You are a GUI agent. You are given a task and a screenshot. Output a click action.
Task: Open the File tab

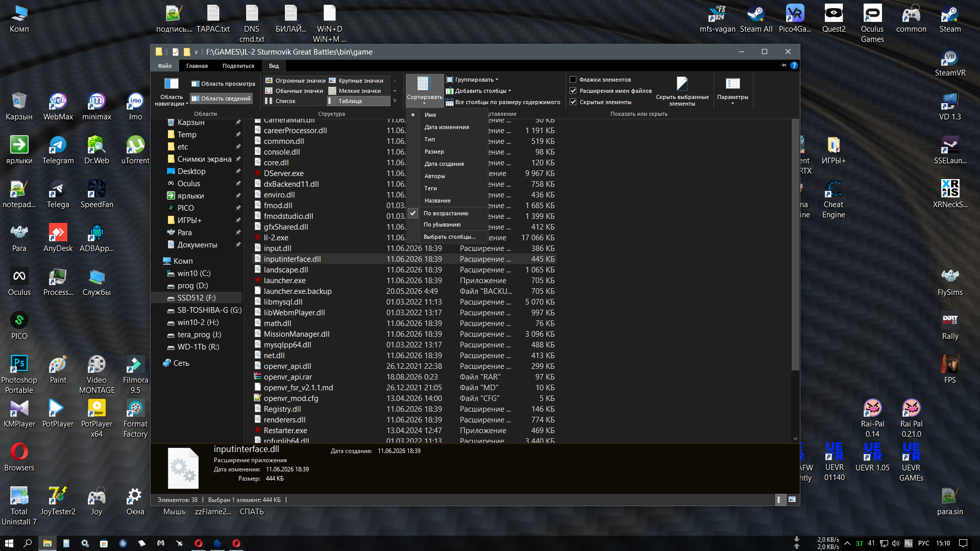pos(164,66)
